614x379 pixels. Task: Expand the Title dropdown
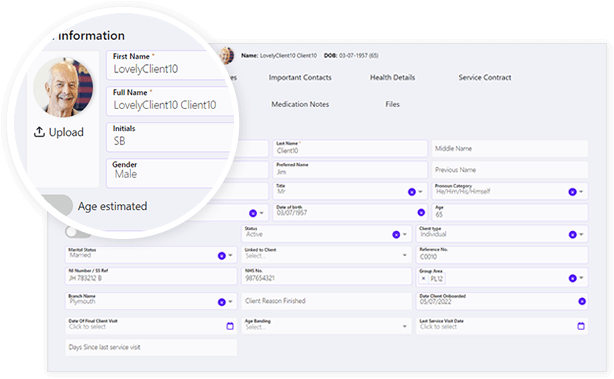click(x=420, y=192)
